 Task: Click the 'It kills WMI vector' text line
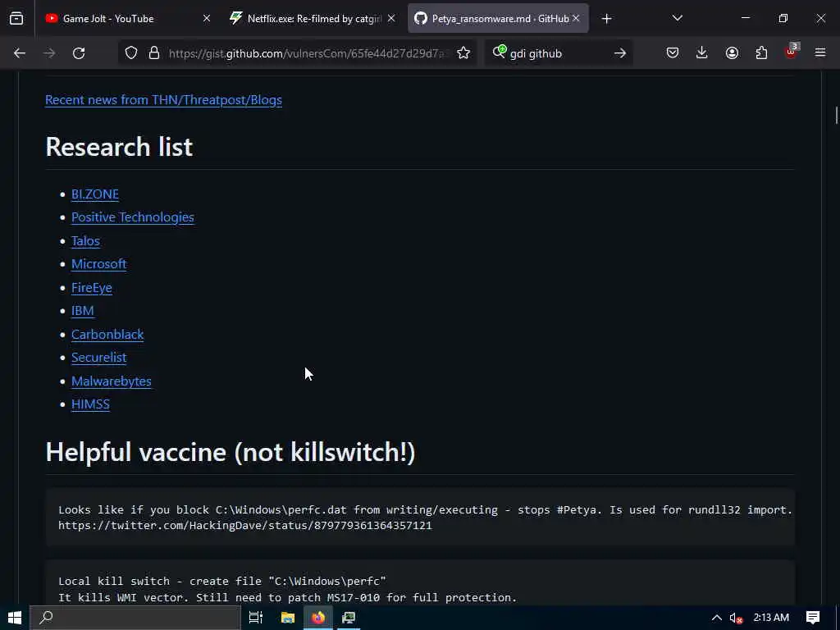(288, 597)
